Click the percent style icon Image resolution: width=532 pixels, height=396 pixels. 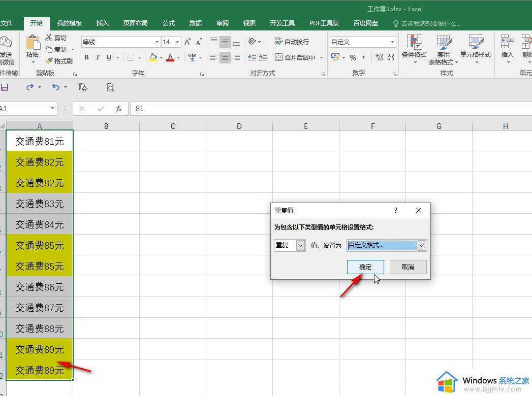[353, 58]
